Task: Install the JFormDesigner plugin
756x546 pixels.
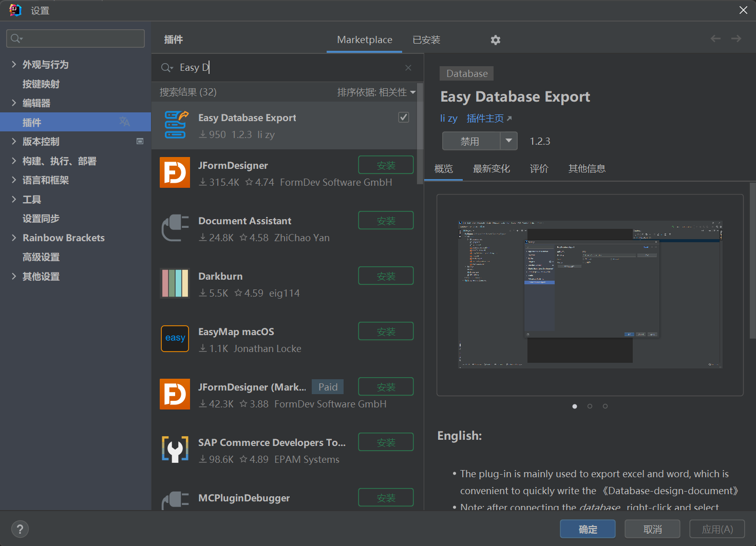Action: point(386,165)
